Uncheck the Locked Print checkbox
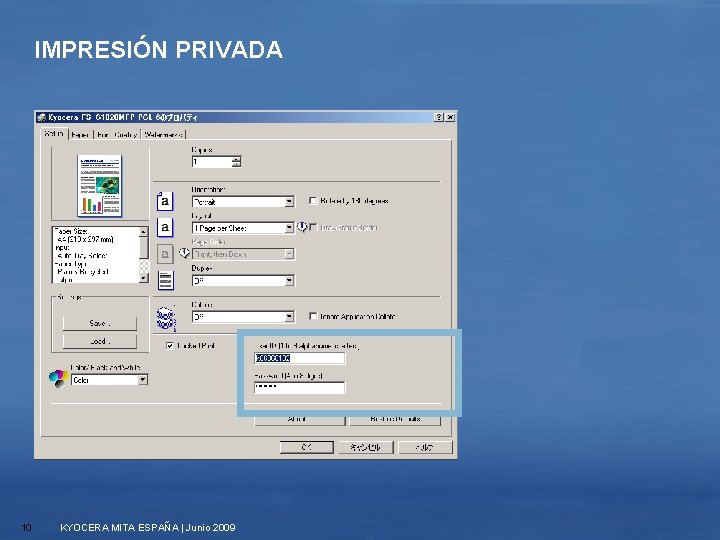This screenshot has height=540, width=720. click(170, 345)
